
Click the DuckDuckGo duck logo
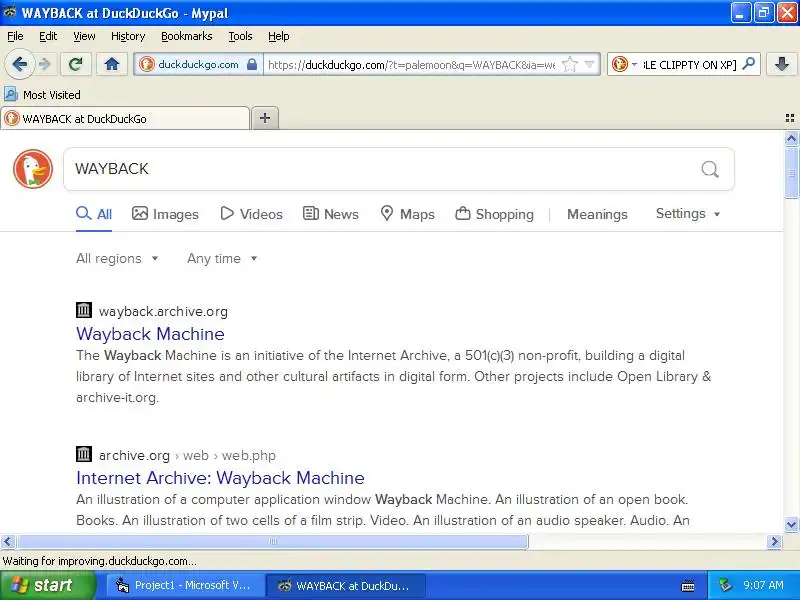coord(33,169)
